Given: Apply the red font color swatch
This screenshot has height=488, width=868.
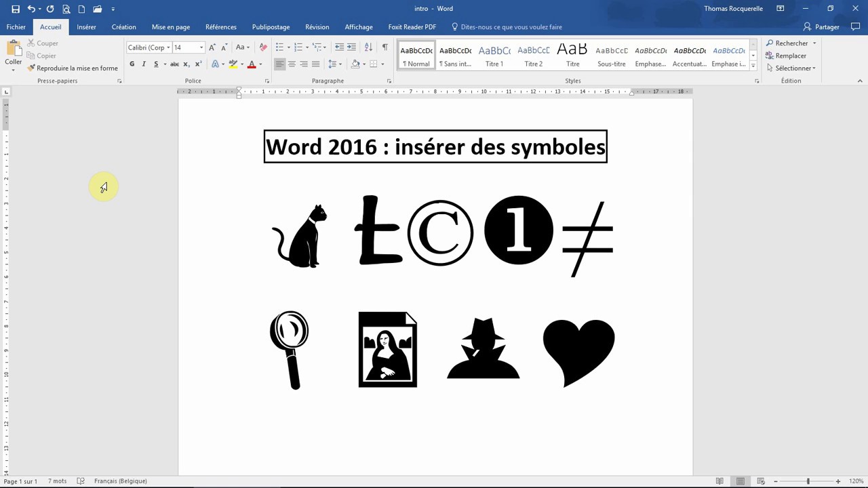Looking at the screenshot, I should pos(252,64).
